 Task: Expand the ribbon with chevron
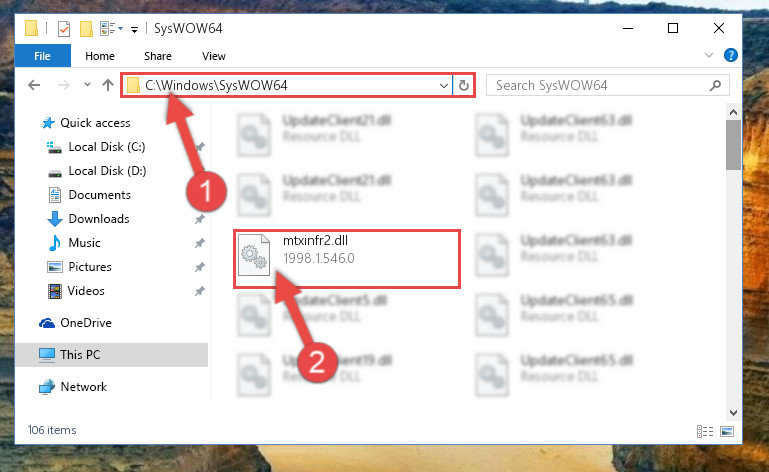point(709,55)
